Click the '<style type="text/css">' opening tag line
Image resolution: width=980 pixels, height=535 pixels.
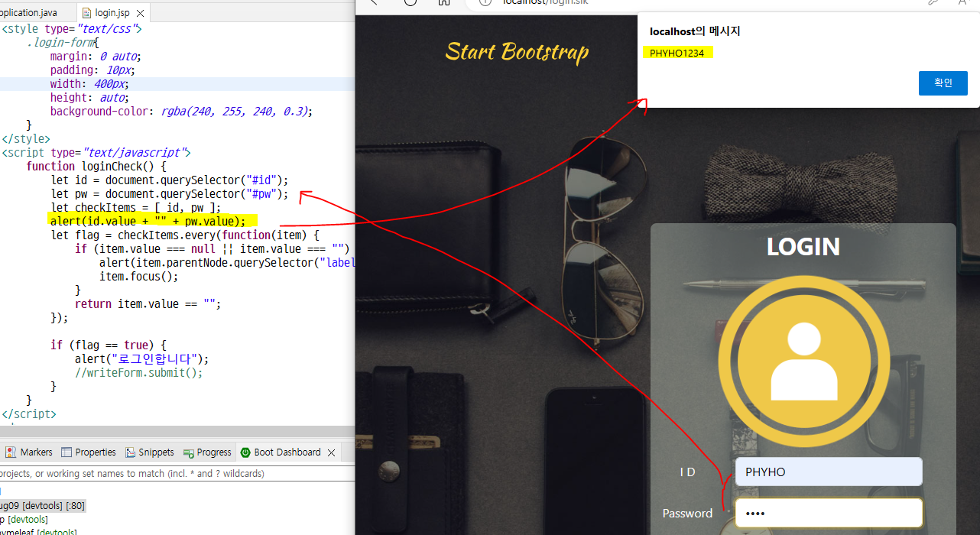72,29
